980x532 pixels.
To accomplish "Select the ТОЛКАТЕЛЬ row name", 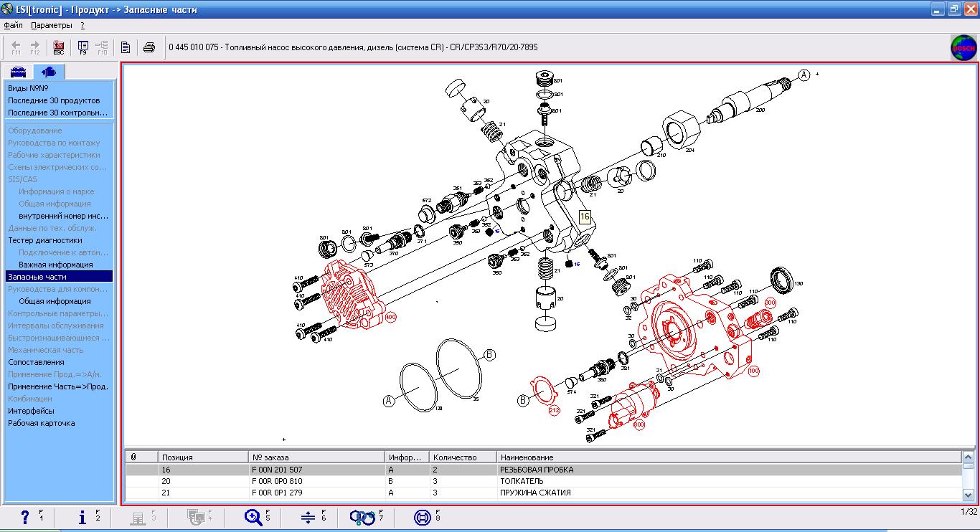I will (522, 481).
